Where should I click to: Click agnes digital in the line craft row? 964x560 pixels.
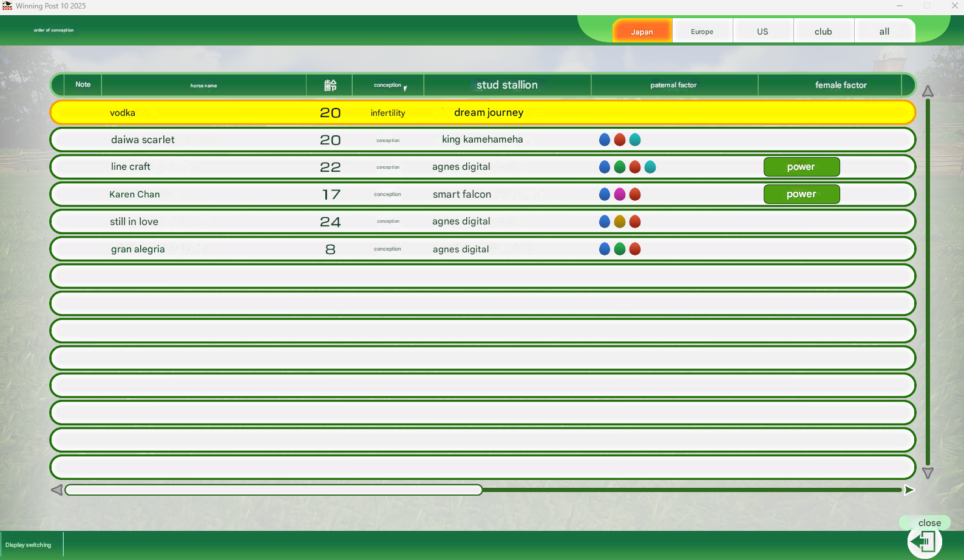(x=461, y=167)
